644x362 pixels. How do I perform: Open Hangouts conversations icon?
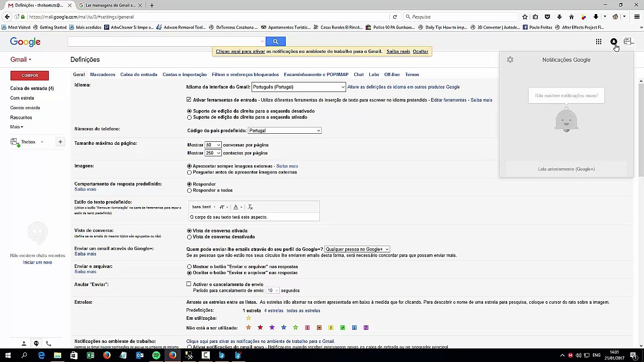click(x=36, y=344)
